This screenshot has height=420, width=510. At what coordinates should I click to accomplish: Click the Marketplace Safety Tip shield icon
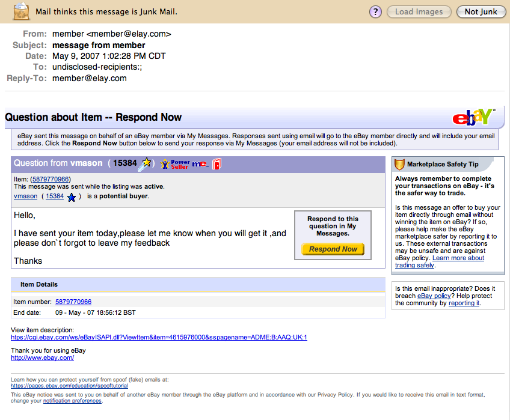[x=399, y=164]
